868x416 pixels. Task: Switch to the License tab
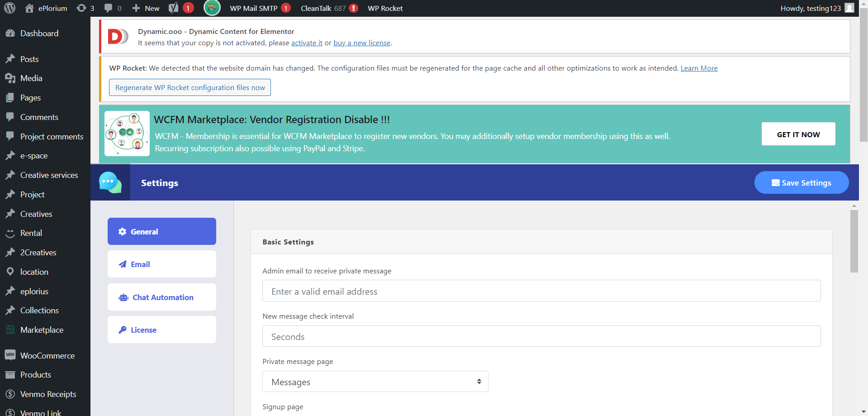[x=162, y=330]
